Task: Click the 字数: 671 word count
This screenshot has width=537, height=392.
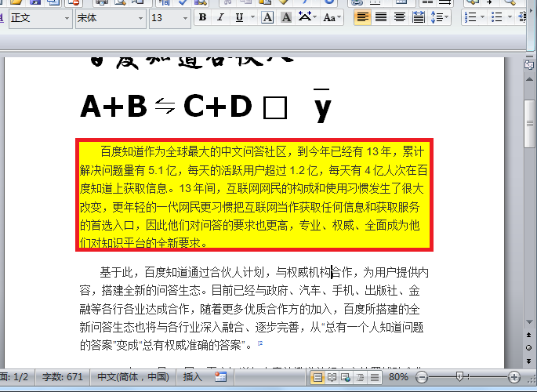Action: point(63,377)
